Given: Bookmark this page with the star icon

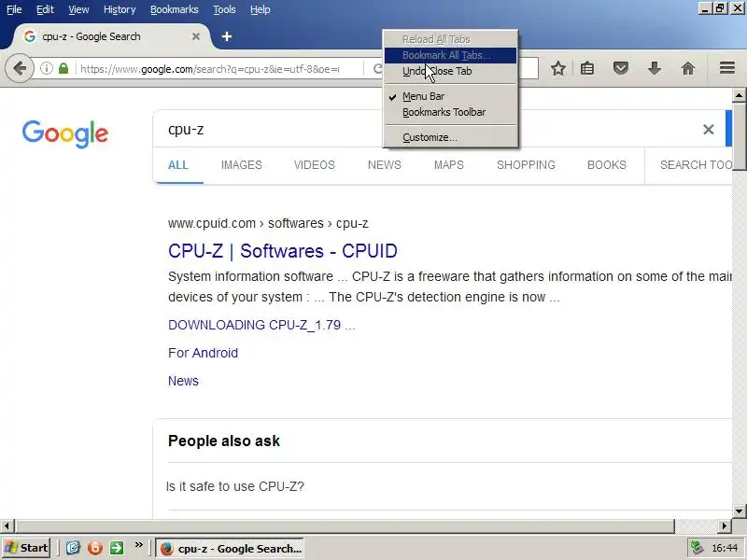Looking at the screenshot, I should coord(557,68).
